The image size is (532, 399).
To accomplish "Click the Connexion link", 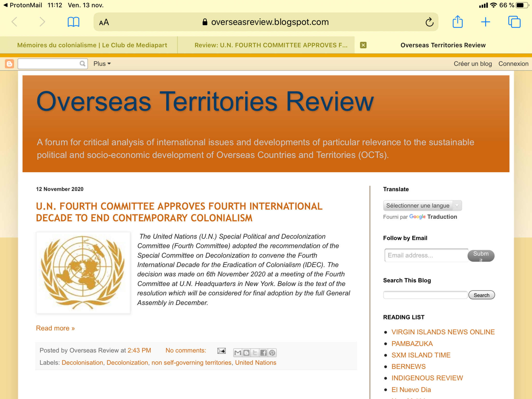I will 513,64.
